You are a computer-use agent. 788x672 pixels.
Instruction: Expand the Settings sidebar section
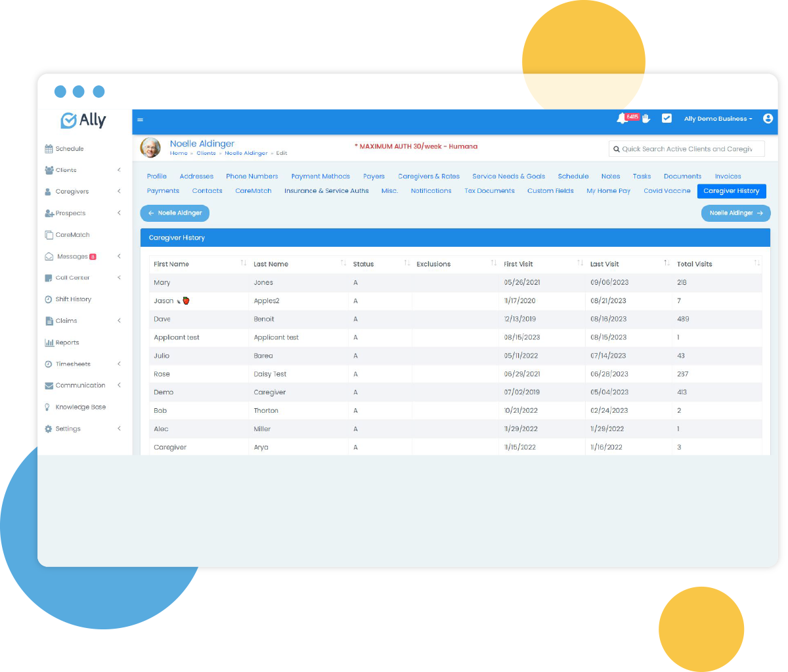pyautogui.click(x=119, y=429)
